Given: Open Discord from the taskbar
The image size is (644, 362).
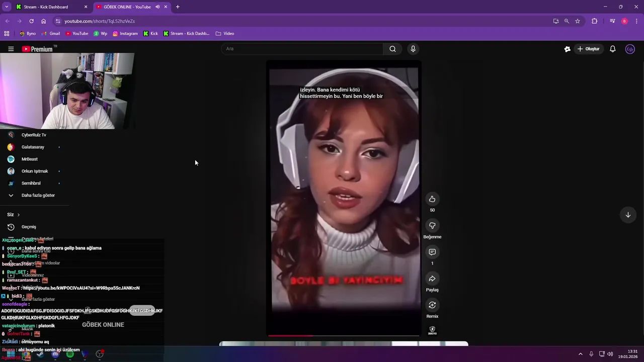Looking at the screenshot, I should point(55,354).
